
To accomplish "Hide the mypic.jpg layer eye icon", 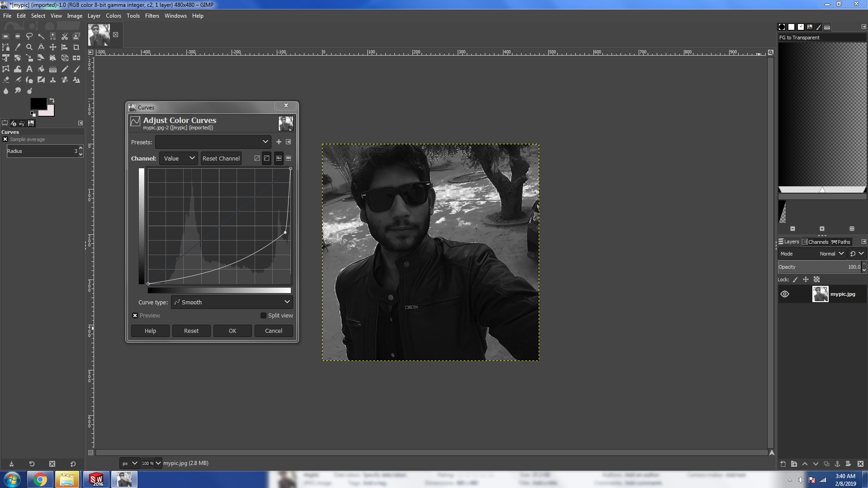I will pyautogui.click(x=785, y=294).
